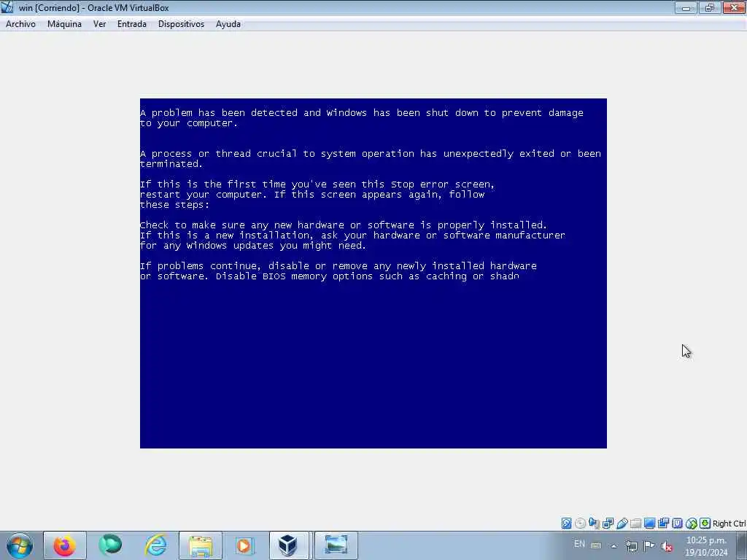Launch Internet Explorer from the taskbar
The image size is (747, 560).
tap(156, 545)
